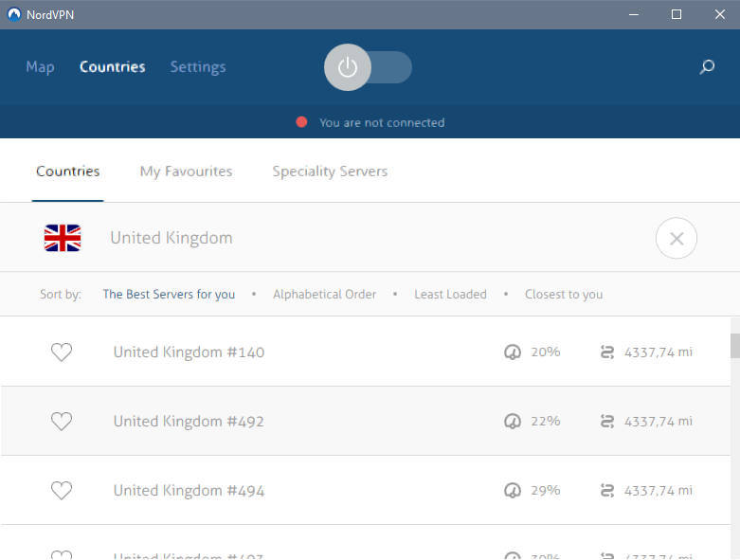
Task: Switch to the Map view
Action: click(x=40, y=67)
